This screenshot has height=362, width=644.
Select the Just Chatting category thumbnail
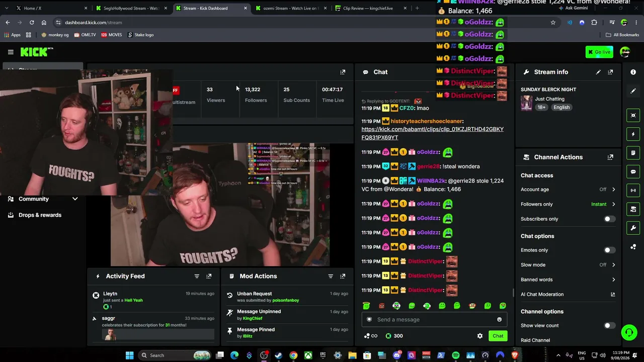526,103
